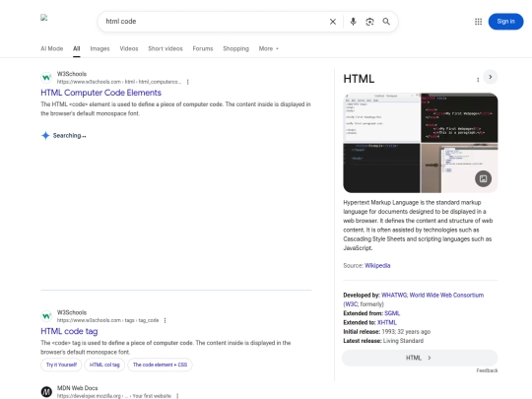Expand the More search filters dropdown
The image size is (532, 399).
click(268, 48)
